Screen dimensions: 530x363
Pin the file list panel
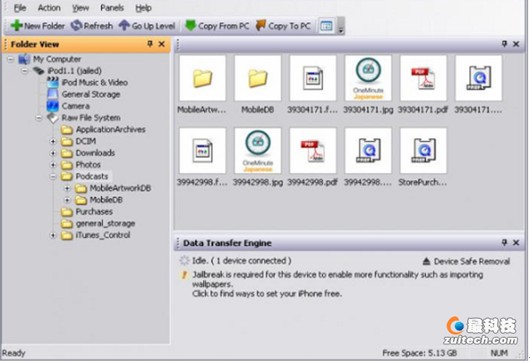504,44
